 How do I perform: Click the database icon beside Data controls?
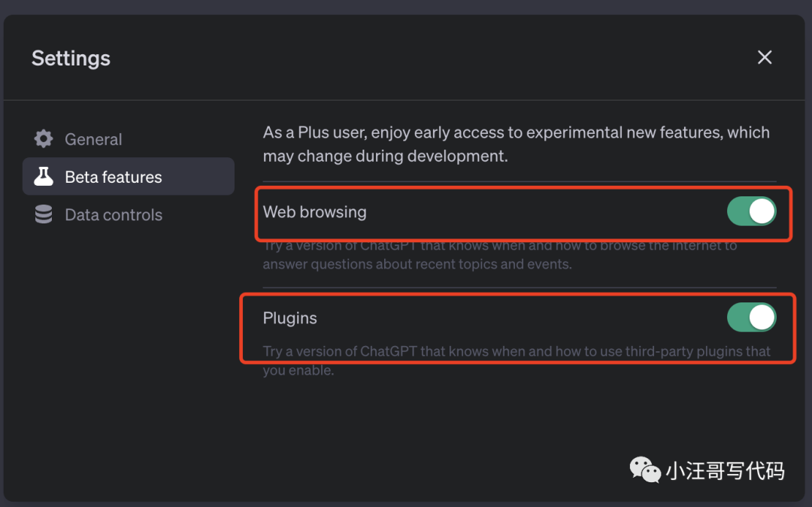pyautogui.click(x=44, y=215)
